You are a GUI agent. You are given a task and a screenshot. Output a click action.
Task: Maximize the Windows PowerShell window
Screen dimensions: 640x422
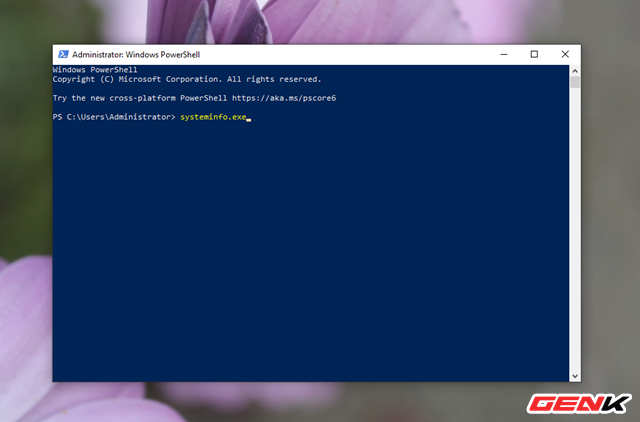pyautogui.click(x=534, y=54)
